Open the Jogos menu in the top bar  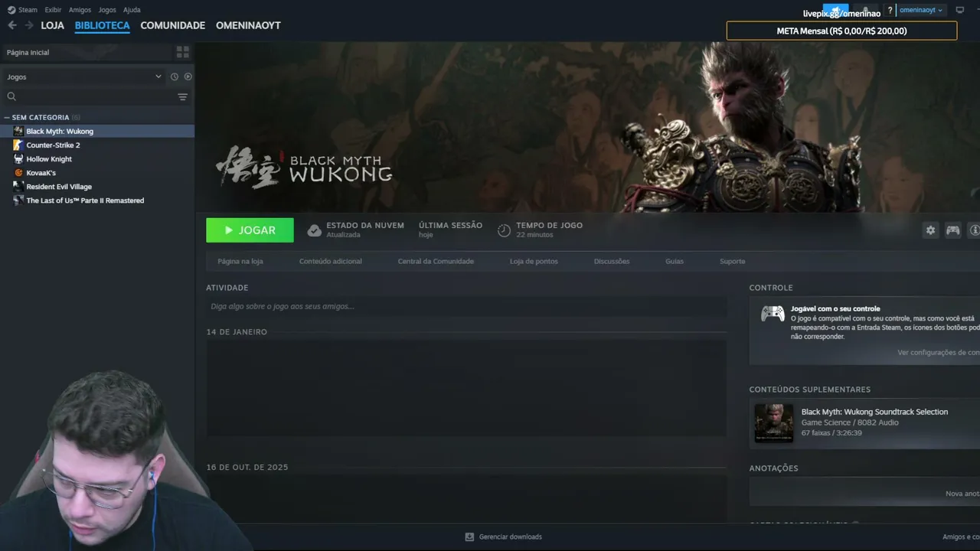(x=107, y=10)
